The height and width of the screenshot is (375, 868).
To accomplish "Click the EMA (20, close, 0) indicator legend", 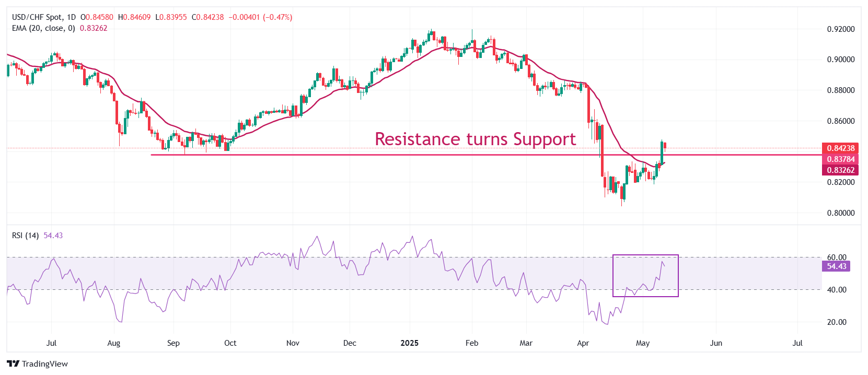I will click(43, 28).
